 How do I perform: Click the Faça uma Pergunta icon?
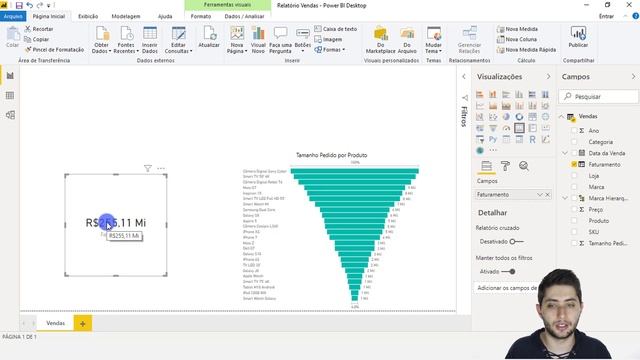coord(280,33)
